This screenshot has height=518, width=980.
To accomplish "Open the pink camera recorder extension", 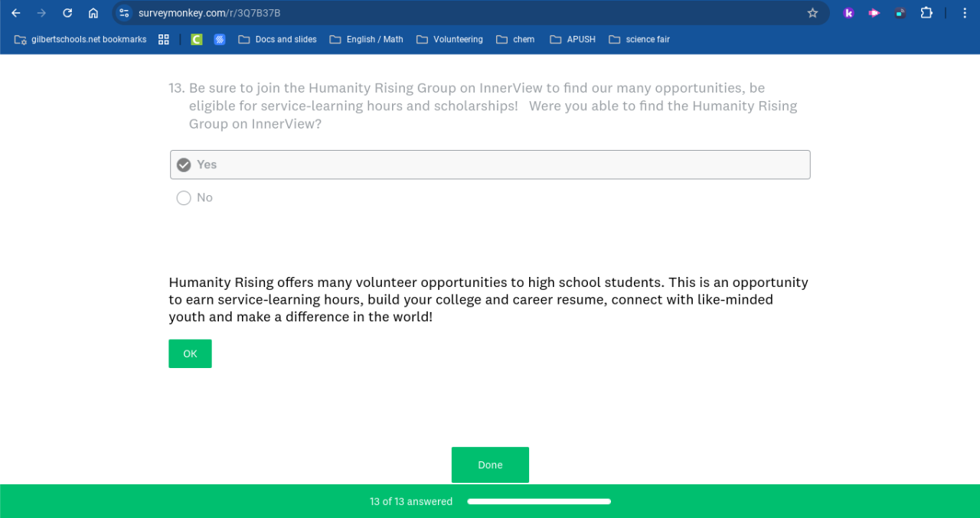I will [x=874, y=13].
